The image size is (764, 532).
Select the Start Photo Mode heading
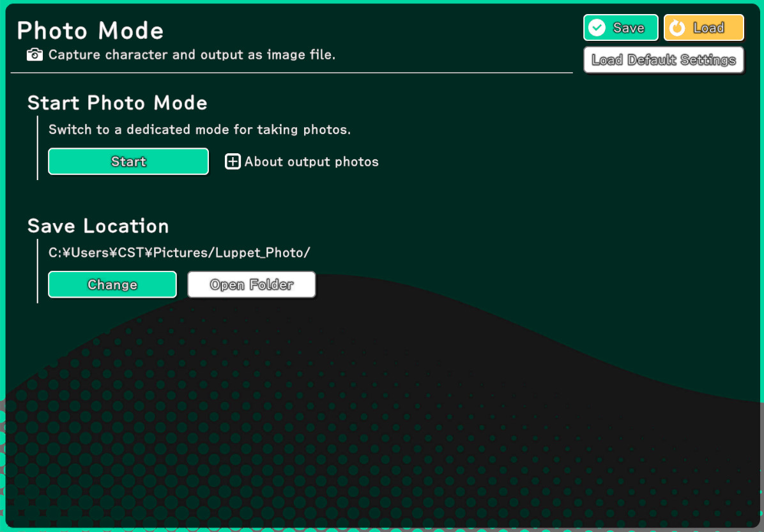118,103
